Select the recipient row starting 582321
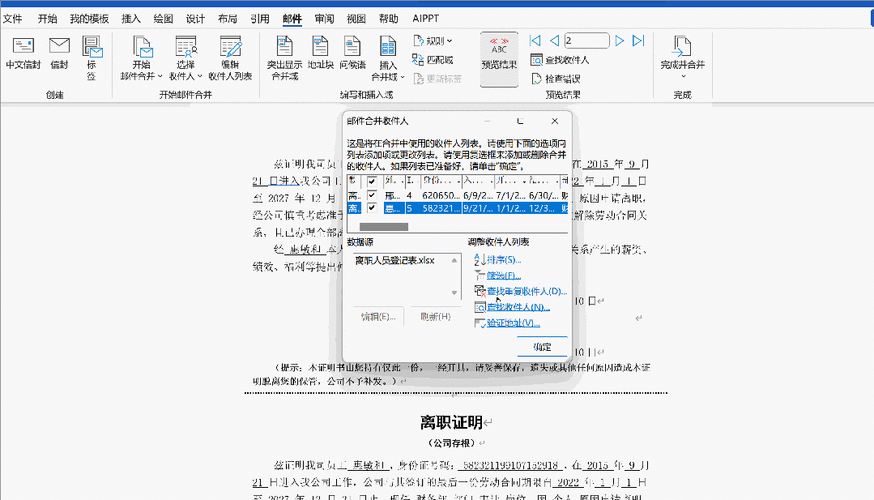Screen dimensions: 874x500 (457, 208)
